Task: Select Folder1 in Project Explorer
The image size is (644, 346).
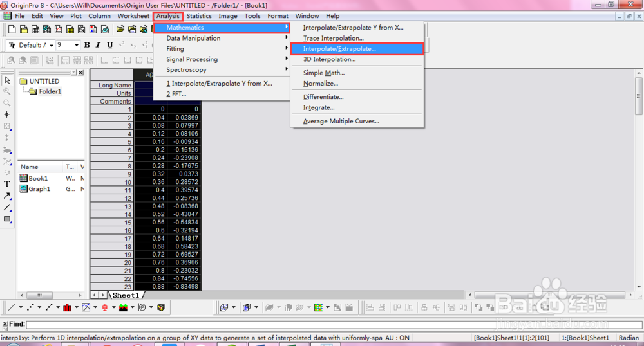Action: [46, 91]
